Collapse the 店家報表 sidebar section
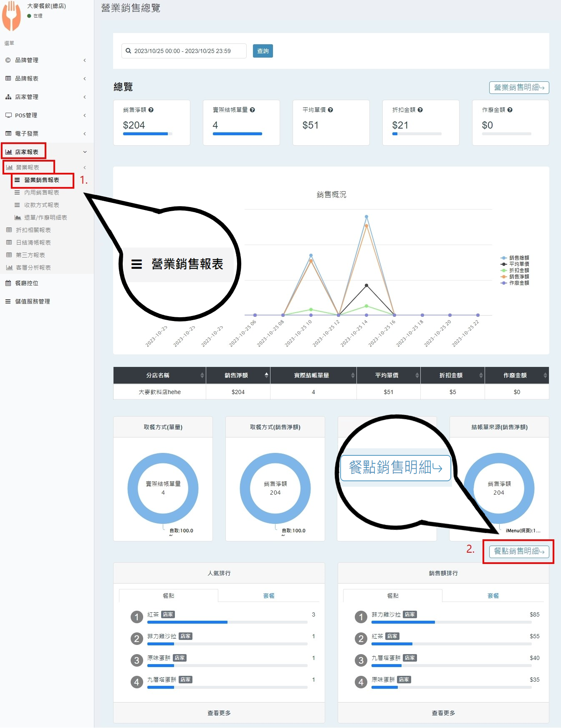Screen dimensions: 561x728 click(x=46, y=152)
